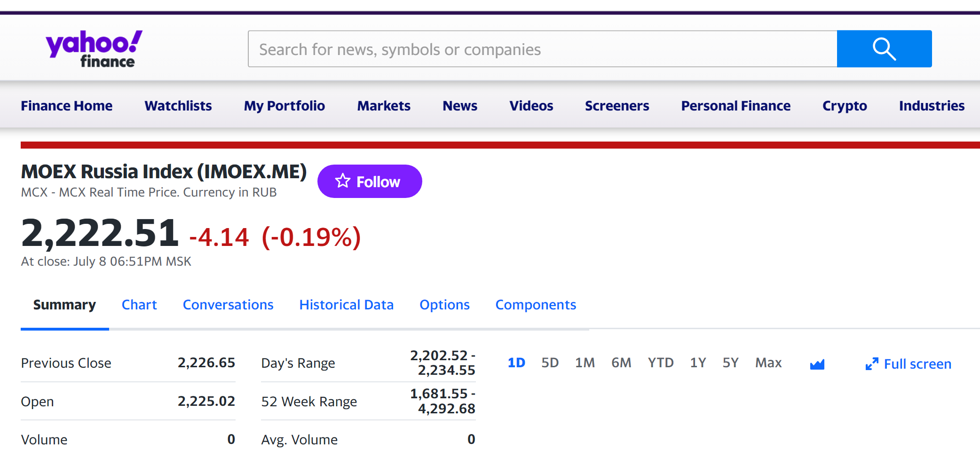Viewport: 980px width, 474px height.
Task: Switch to the Conversations tab
Action: (228, 305)
